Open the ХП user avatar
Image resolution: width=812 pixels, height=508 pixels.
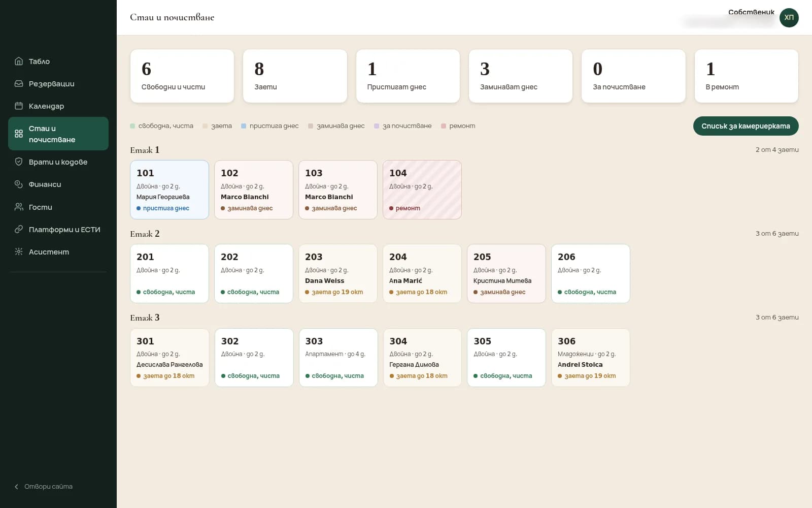[x=789, y=18]
